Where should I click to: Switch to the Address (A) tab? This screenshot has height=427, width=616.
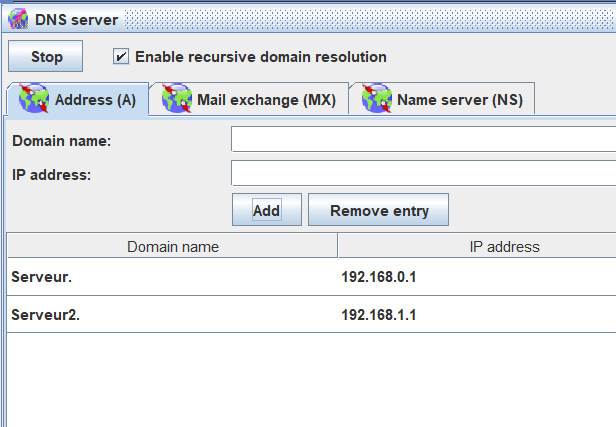pyautogui.click(x=95, y=100)
